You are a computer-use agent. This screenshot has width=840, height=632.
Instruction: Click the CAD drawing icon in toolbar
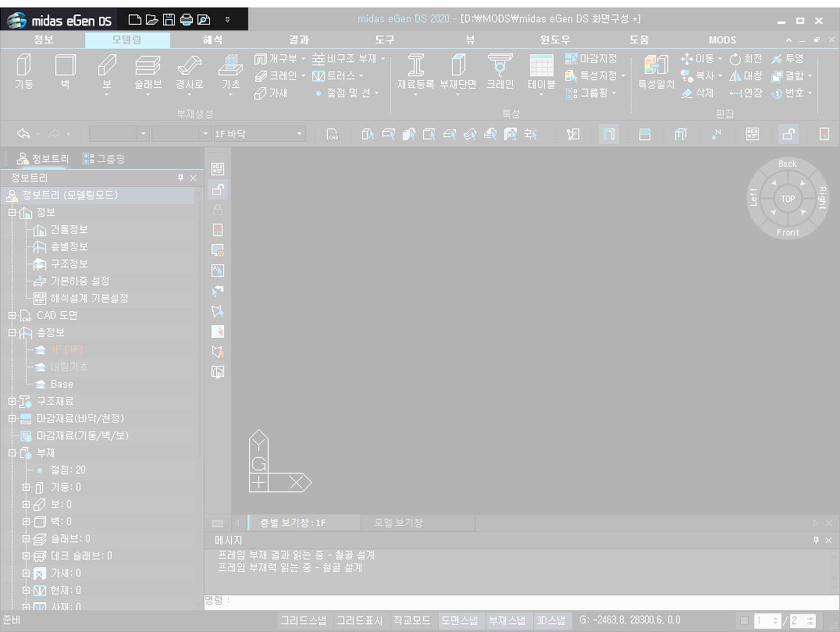[332, 134]
